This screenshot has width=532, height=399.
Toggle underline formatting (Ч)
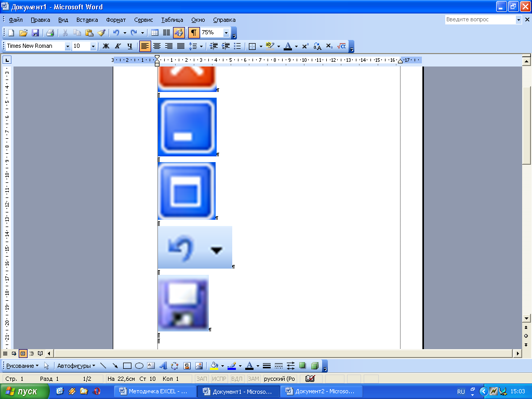[x=129, y=46]
